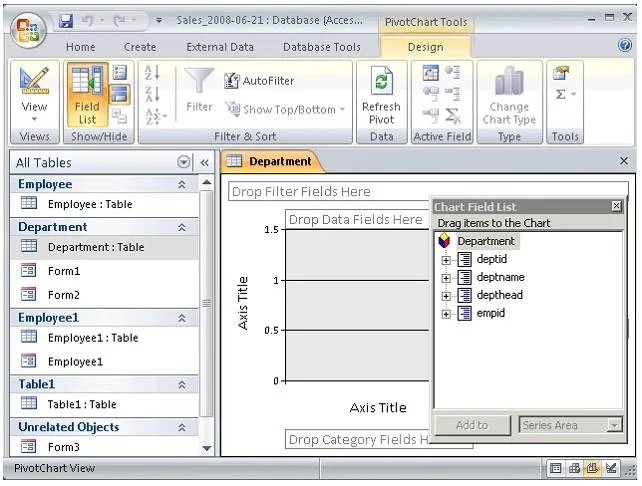Select Employee1 form item
Screen dimensions: 642x486
[104, 362]
